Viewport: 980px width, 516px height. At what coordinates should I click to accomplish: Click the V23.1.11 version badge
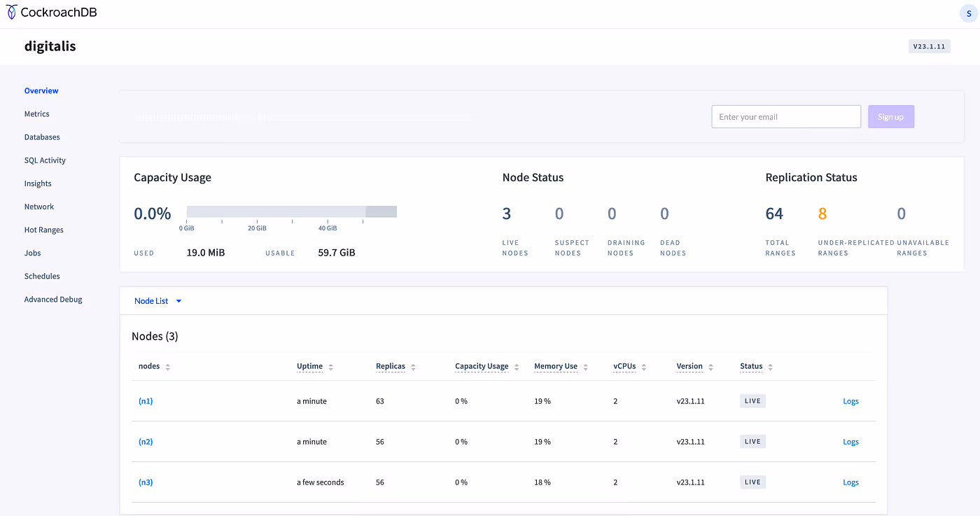[x=929, y=47]
